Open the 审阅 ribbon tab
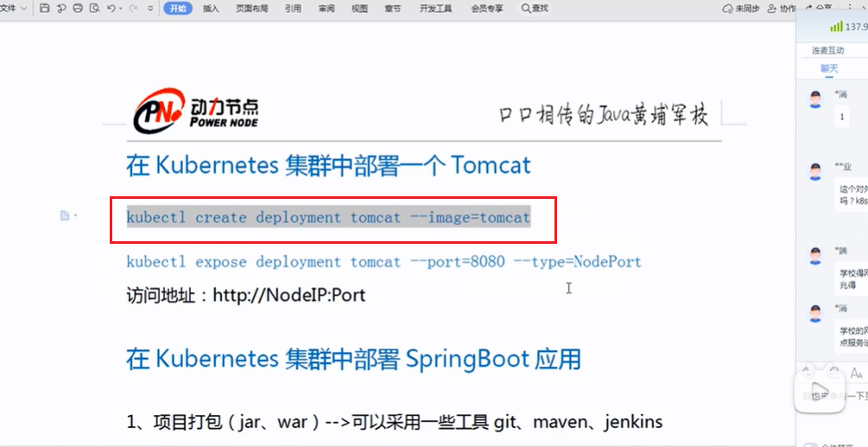This screenshot has width=868, height=447. pyautogui.click(x=326, y=9)
